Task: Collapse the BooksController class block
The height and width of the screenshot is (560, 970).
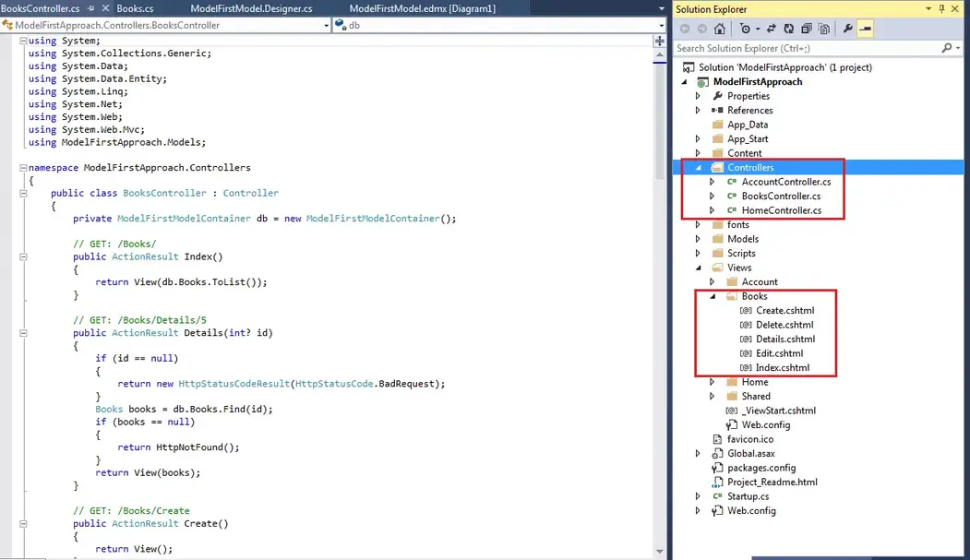Action: (x=23, y=193)
